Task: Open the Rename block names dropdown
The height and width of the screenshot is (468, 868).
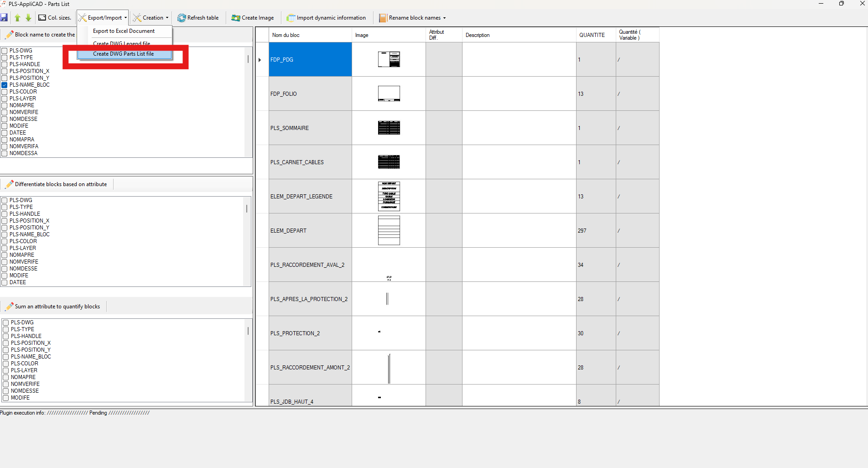Action: [x=412, y=18]
